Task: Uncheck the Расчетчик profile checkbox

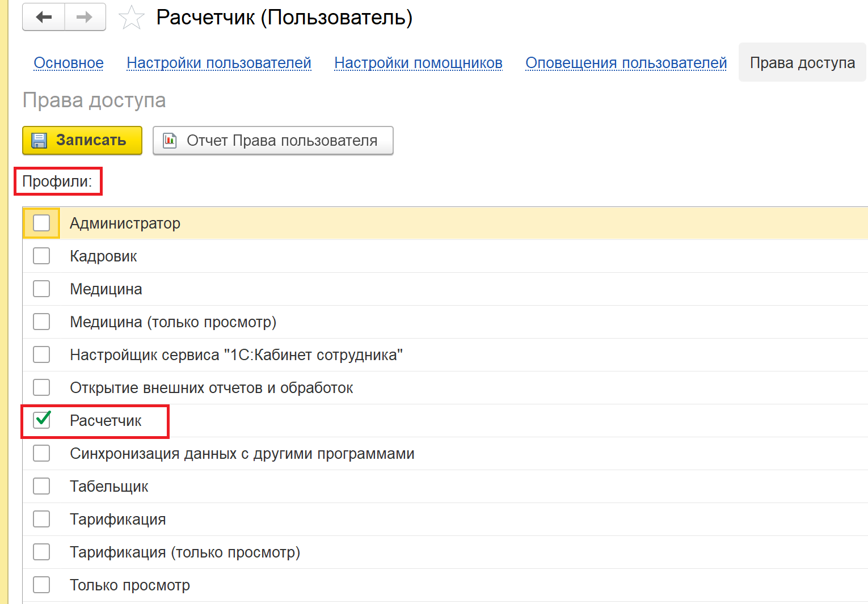Action: tap(41, 420)
